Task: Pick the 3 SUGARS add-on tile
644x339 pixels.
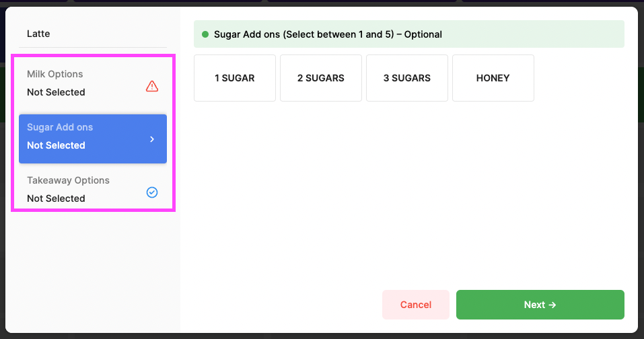Action: point(407,78)
